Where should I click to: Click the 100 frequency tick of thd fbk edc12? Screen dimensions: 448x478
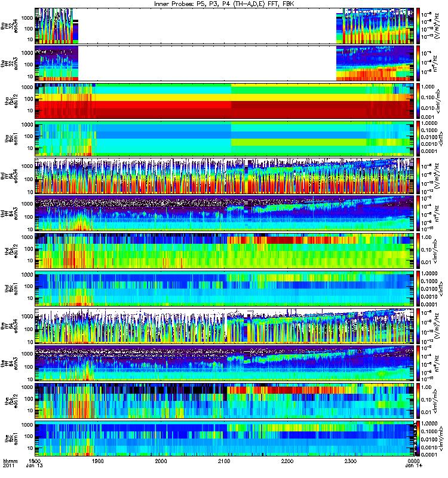pos(28,249)
